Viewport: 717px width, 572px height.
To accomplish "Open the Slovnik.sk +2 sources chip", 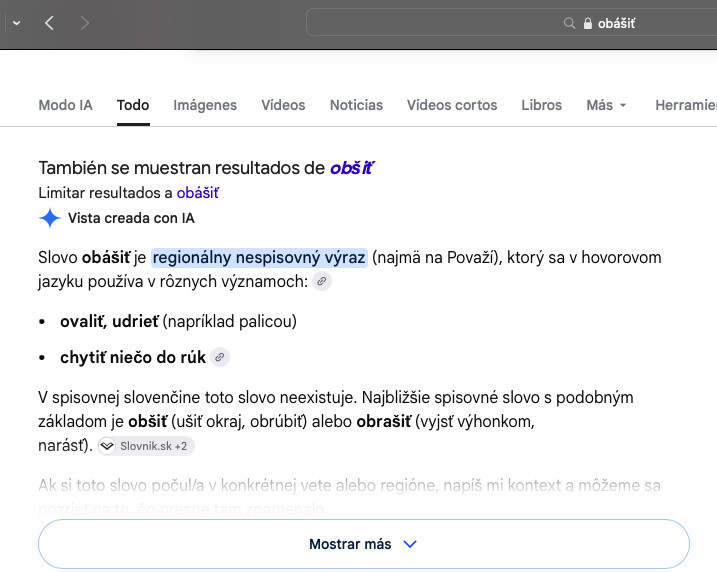I will 146,446.
